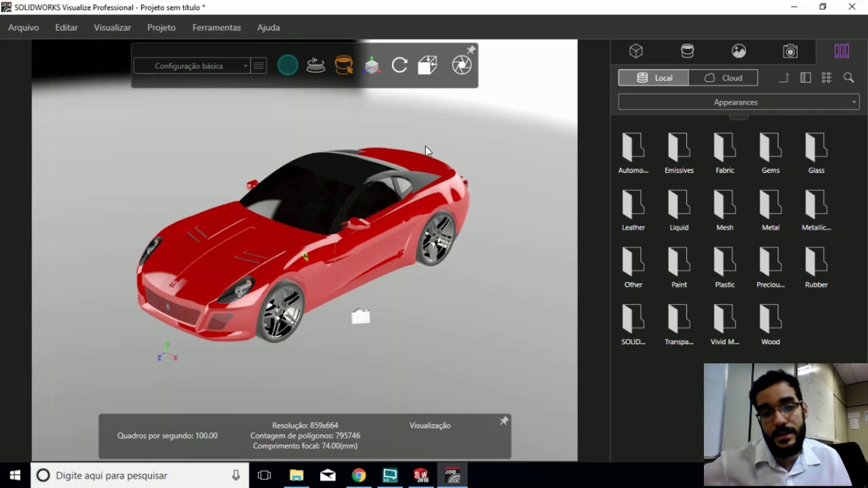Select the Local library source
868x488 pixels.
tap(654, 78)
